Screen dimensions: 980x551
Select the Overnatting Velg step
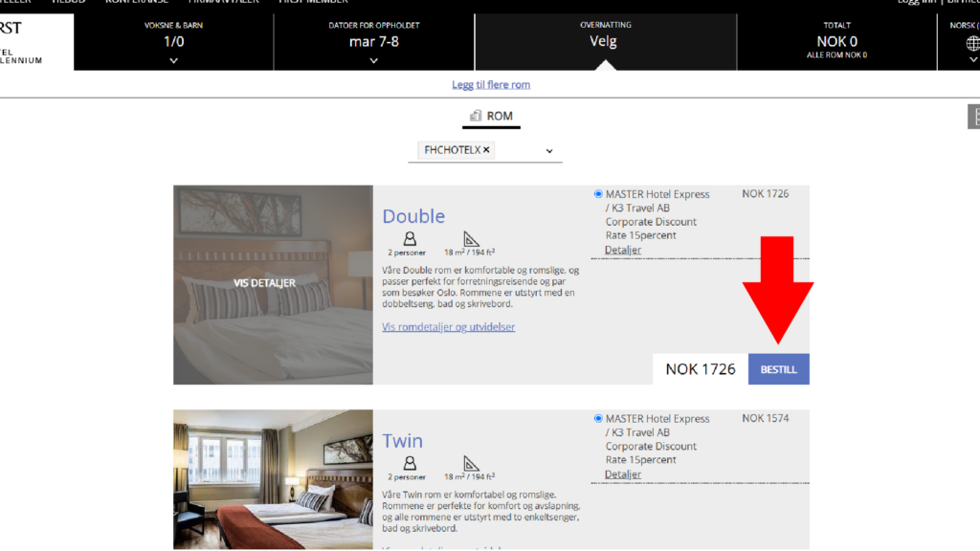pyautogui.click(x=605, y=42)
